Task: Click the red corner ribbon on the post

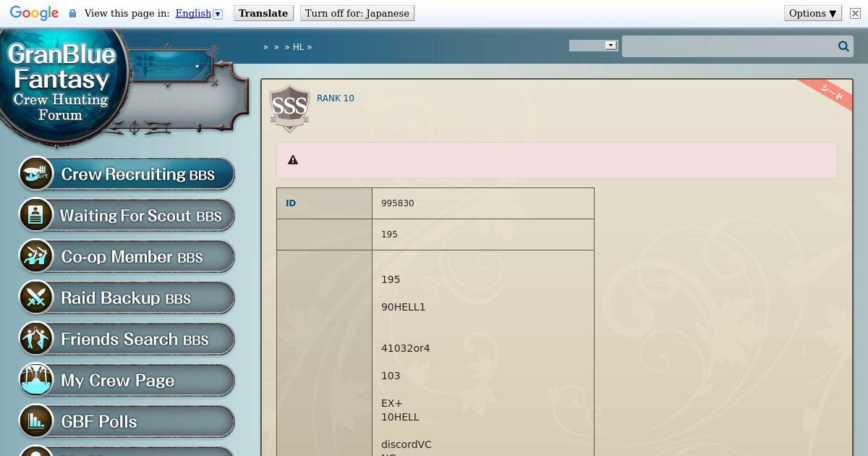Action: [829, 93]
